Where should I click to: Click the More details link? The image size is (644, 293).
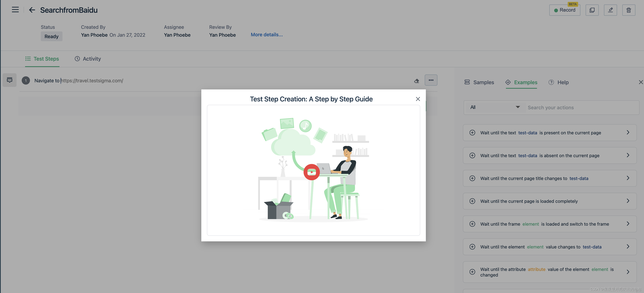point(266,35)
